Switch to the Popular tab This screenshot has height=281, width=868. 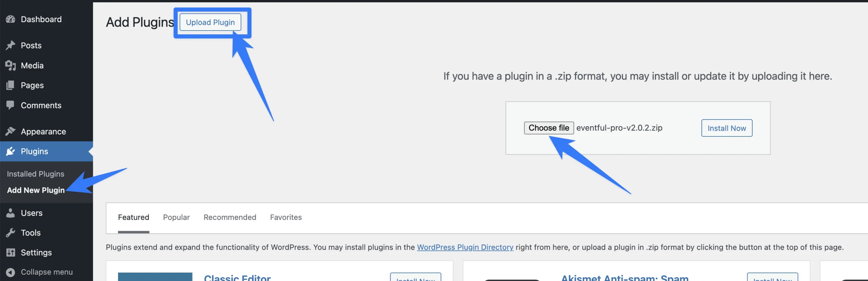click(x=176, y=217)
